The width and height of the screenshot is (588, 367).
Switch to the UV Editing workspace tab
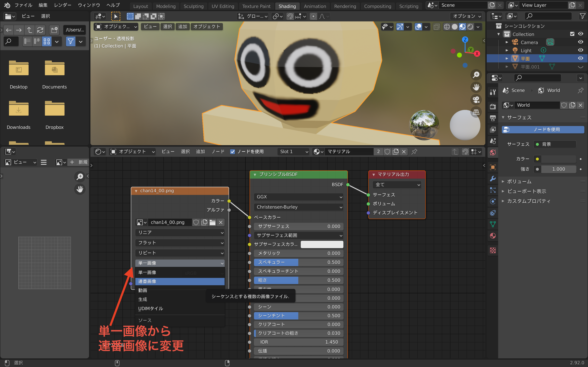(x=223, y=6)
